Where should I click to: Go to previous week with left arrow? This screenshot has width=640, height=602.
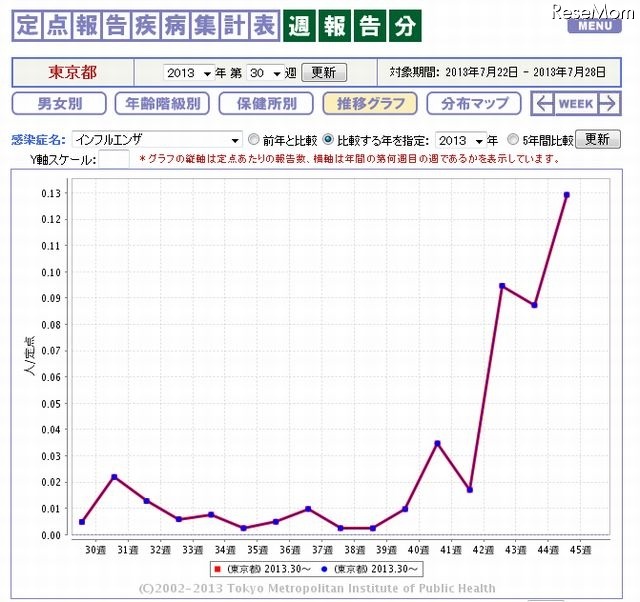tap(543, 104)
